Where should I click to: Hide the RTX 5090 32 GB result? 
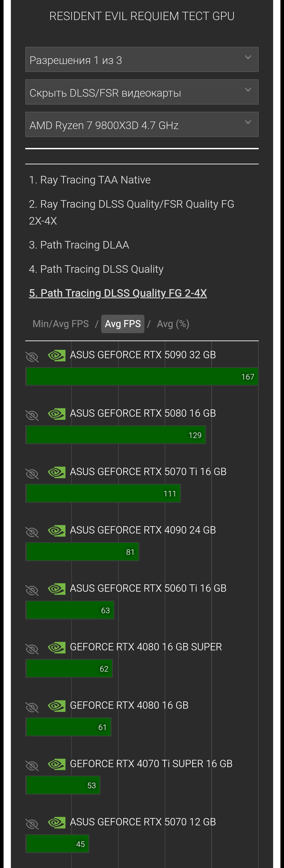[x=32, y=356]
